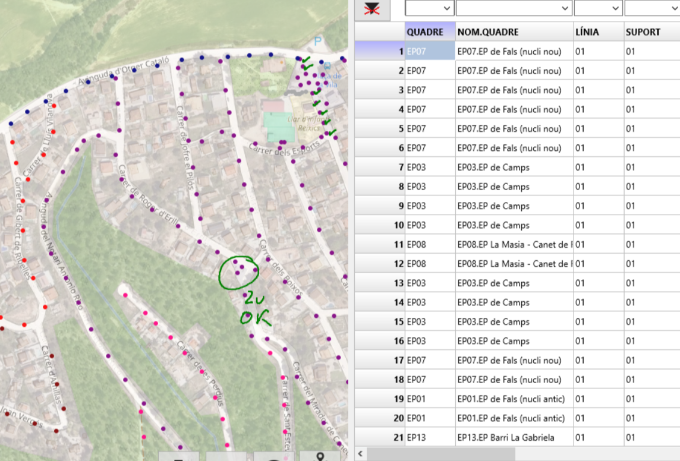Click the SUPORT column header
This screenshot has width=680, height=461.
pyautogui.click(x=652, y=32)
